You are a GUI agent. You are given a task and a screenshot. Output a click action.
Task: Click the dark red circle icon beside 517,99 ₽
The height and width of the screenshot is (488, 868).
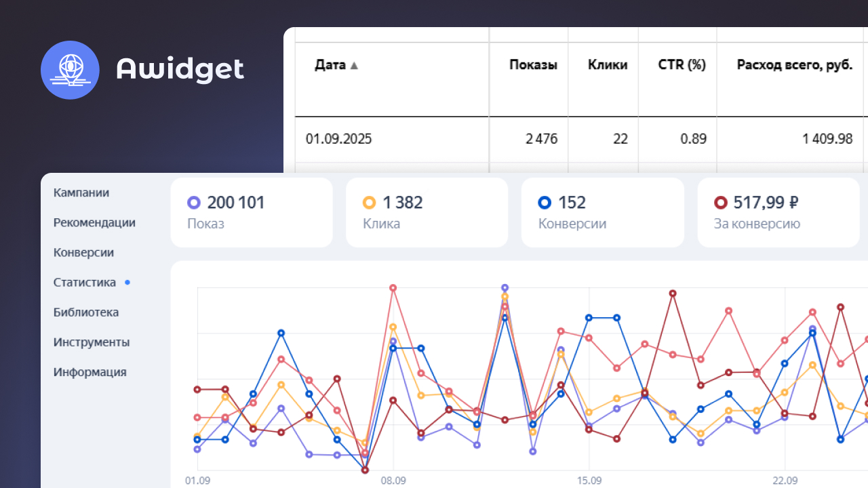click(721, 203)
